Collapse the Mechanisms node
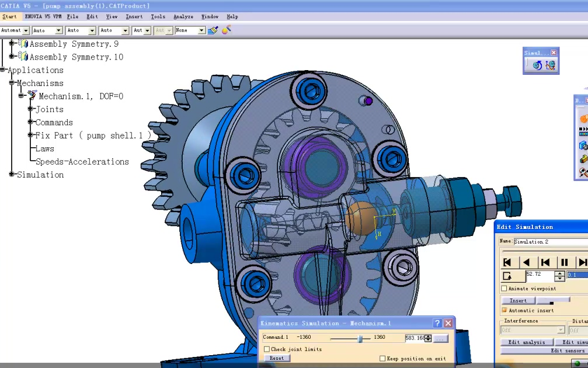The height and width of the screenshot is (368, 588). tap(12, 82)
